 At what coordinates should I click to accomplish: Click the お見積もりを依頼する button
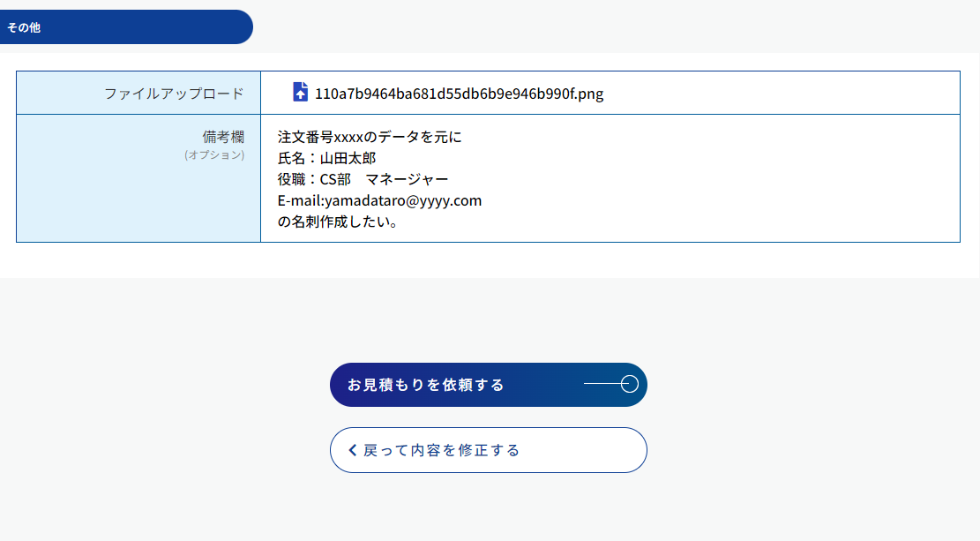(x=488, y=385)
